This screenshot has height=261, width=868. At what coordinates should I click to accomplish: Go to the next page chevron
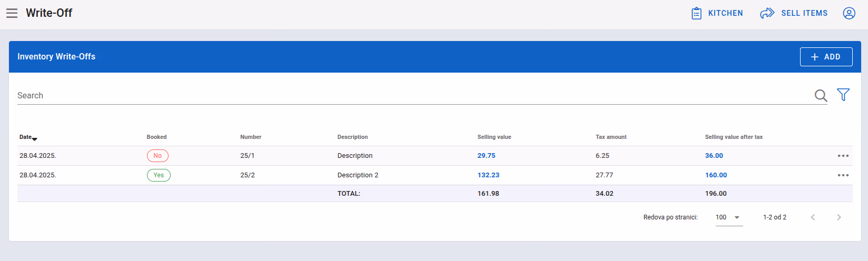839,217
